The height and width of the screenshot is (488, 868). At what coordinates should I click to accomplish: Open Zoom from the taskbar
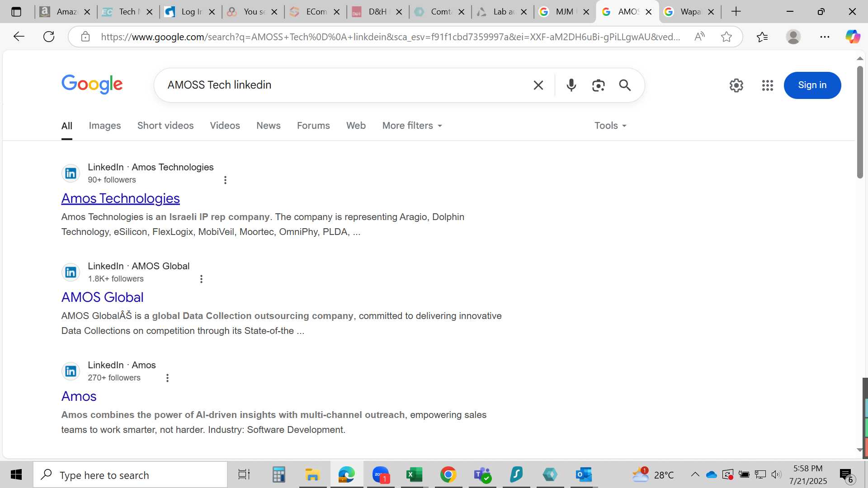(x=381, y=474)
